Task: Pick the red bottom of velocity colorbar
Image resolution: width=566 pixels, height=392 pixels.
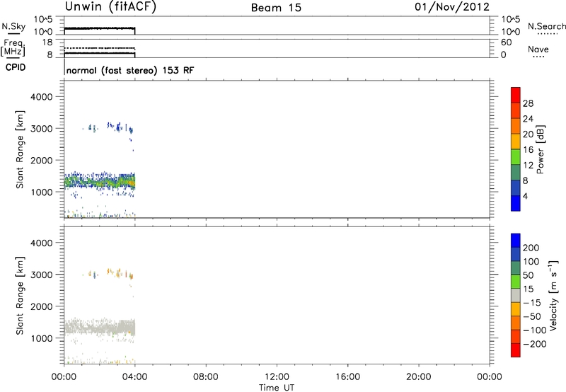Action: click(x=516, y=350)
